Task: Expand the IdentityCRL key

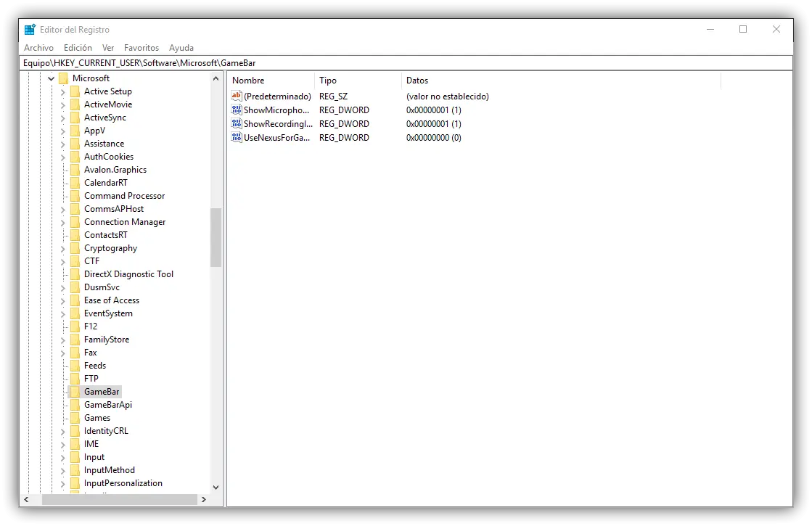Action: (x=62, y=431)
